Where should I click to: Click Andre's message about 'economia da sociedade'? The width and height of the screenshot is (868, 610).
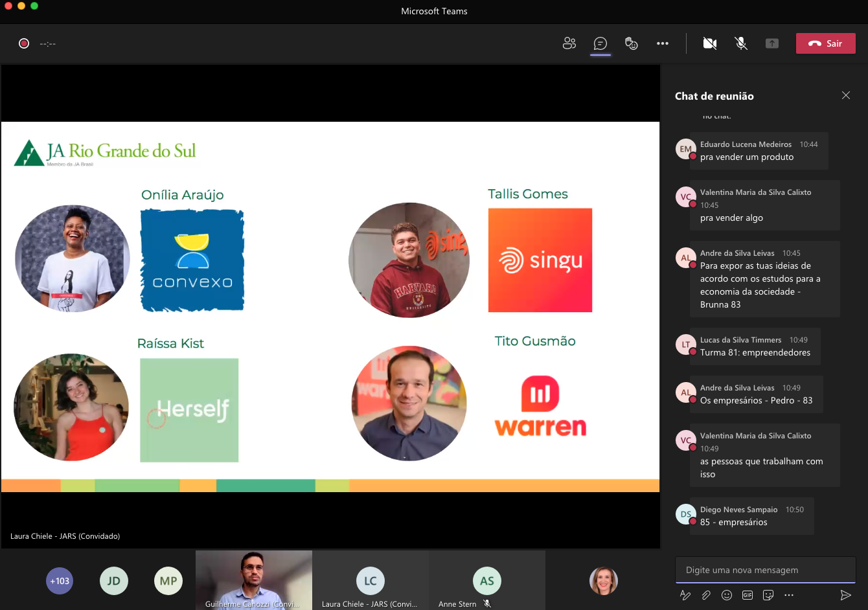click(x=760, y=285)
